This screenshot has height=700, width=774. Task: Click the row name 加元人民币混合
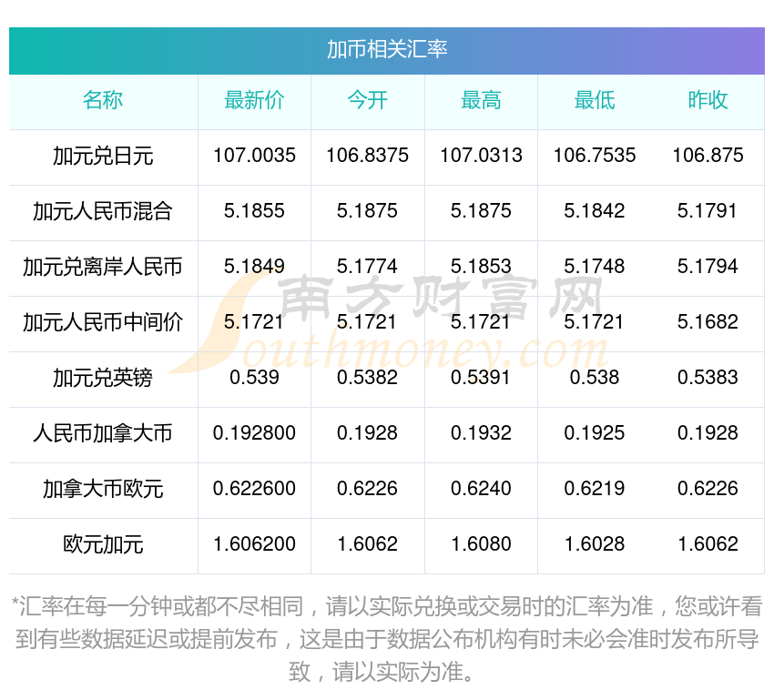pyautogui.click(x=103, y=211)
